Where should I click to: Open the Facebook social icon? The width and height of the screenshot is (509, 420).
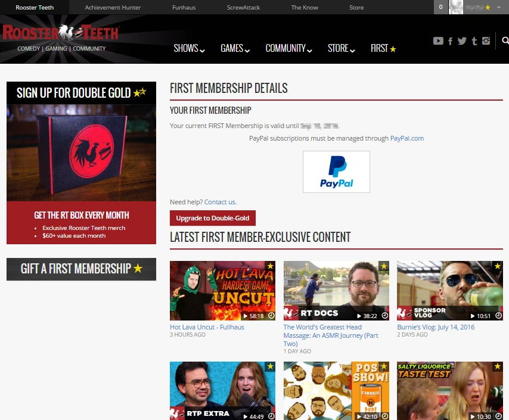[450, 41]
